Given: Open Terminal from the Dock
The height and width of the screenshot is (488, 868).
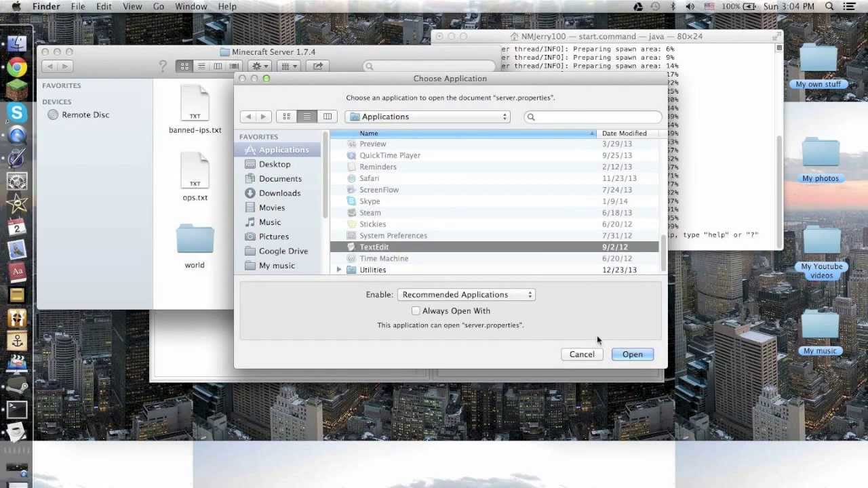Looking at the screenshot, I should (x=17, y=409).
